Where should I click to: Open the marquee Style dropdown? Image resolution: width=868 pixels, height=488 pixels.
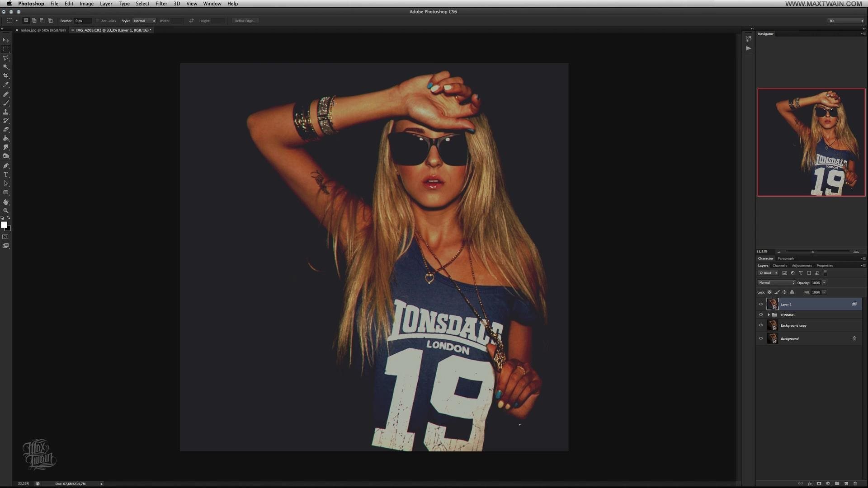(144, 21)
